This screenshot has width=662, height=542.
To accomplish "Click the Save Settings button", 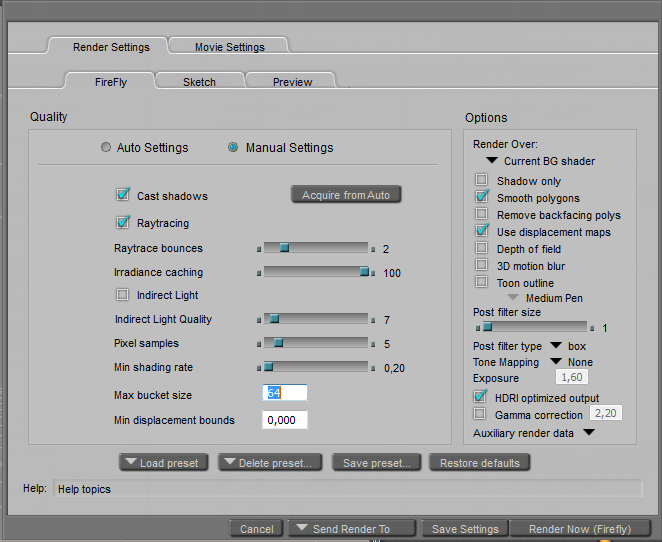I will pyautogui.click(x=465, y=528).
